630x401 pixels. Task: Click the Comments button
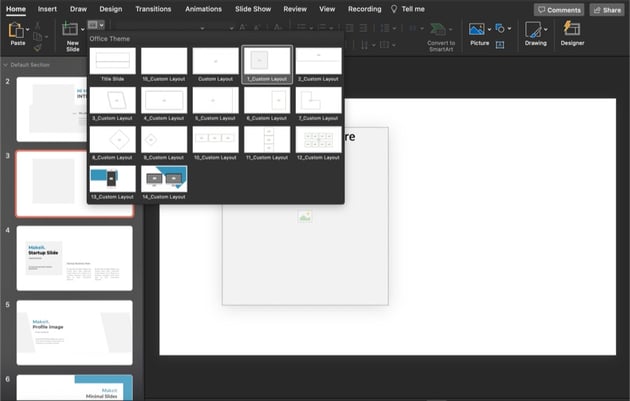point(558,9)
